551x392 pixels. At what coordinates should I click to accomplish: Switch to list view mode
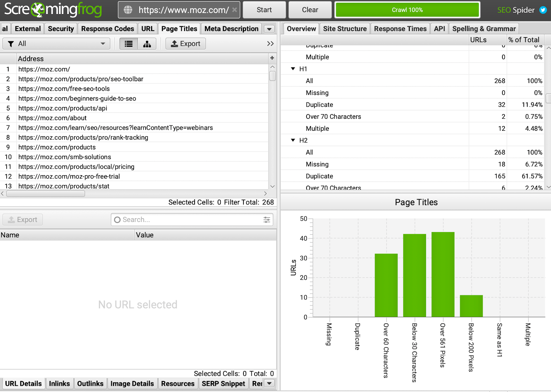coord(128,44)
